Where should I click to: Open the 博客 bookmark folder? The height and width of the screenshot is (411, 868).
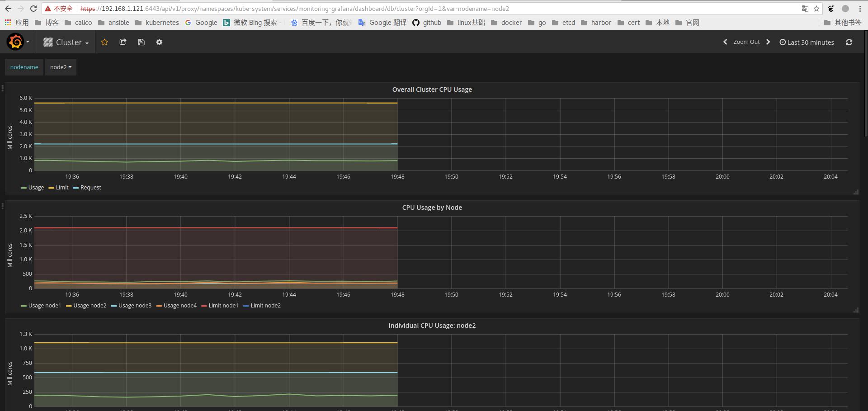click(x=47, y=23)
